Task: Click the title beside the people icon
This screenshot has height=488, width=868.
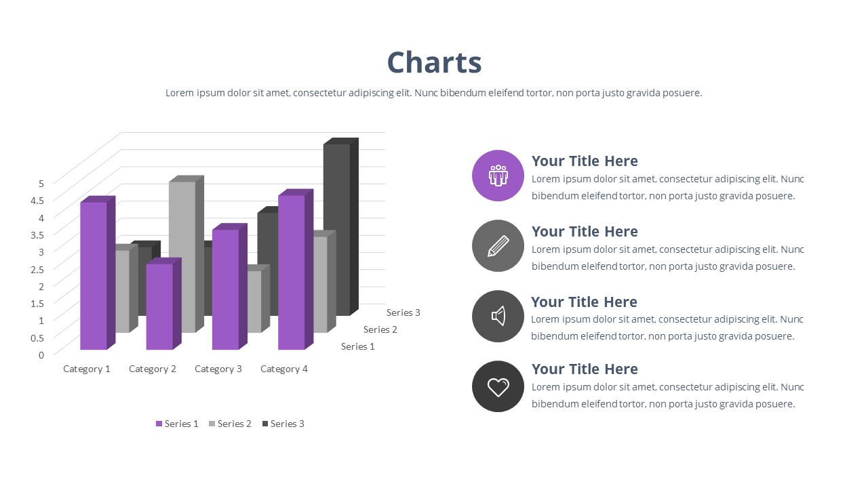Action: click(585, 161)
